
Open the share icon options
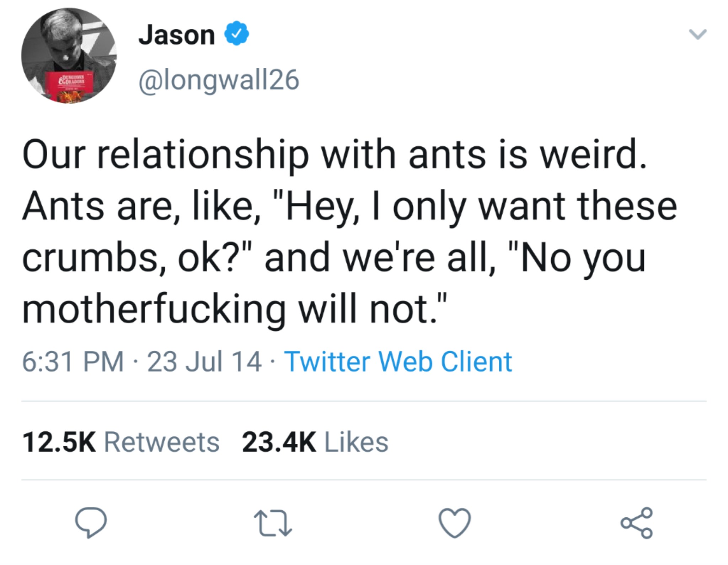636,523
